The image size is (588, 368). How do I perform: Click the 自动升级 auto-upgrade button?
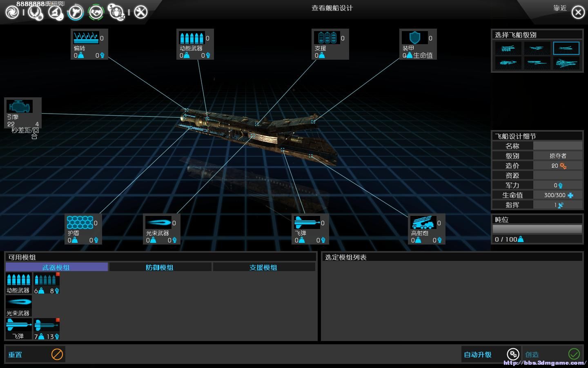click(491, 354)
